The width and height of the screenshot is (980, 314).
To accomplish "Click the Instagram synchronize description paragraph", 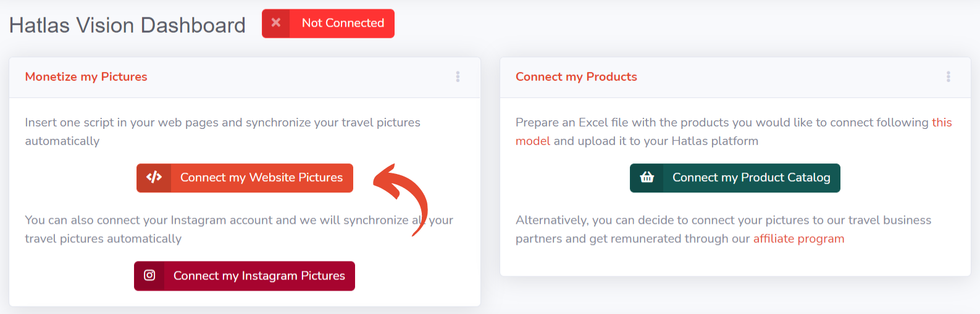I will click(x=239, y=229).
